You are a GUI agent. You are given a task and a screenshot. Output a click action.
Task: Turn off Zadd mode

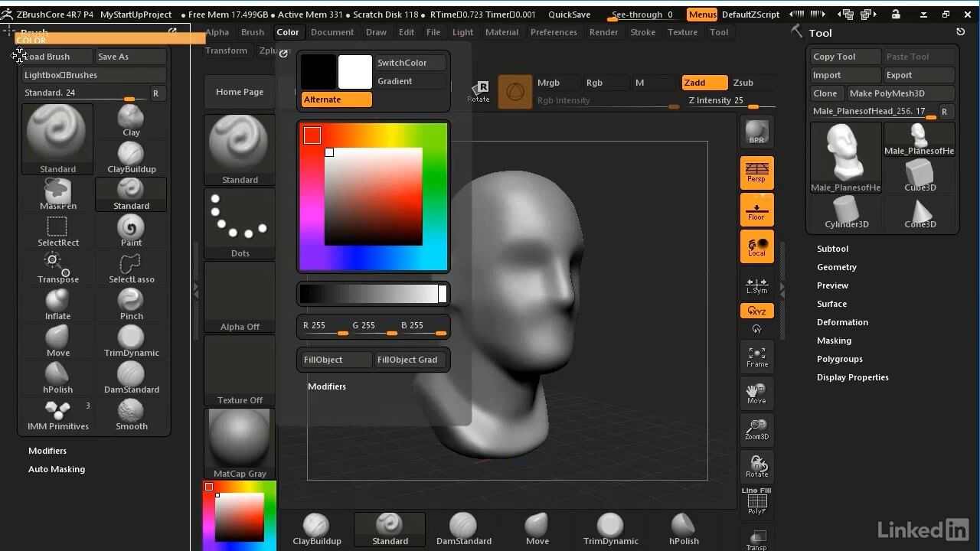704,83
